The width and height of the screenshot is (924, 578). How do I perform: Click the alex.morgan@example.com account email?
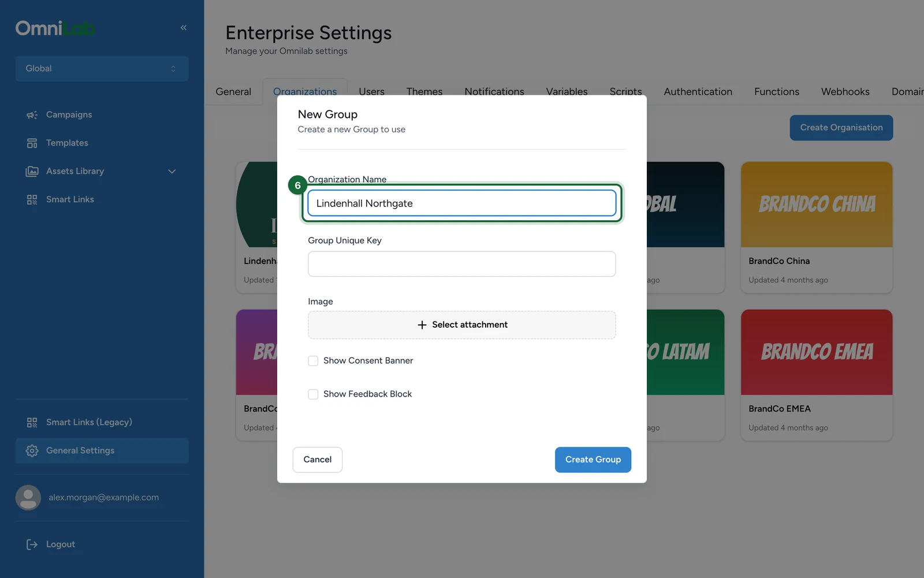pyautogui.click(x=103, y=498)
